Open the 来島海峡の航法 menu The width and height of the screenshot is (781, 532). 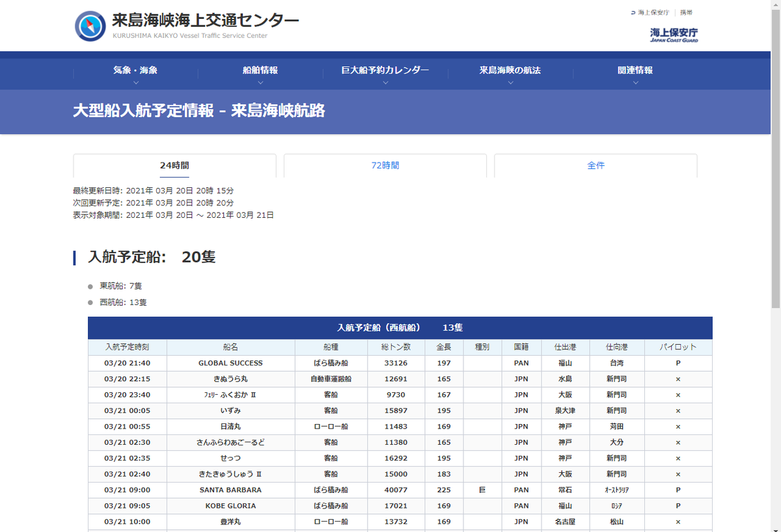coord(510,70)
